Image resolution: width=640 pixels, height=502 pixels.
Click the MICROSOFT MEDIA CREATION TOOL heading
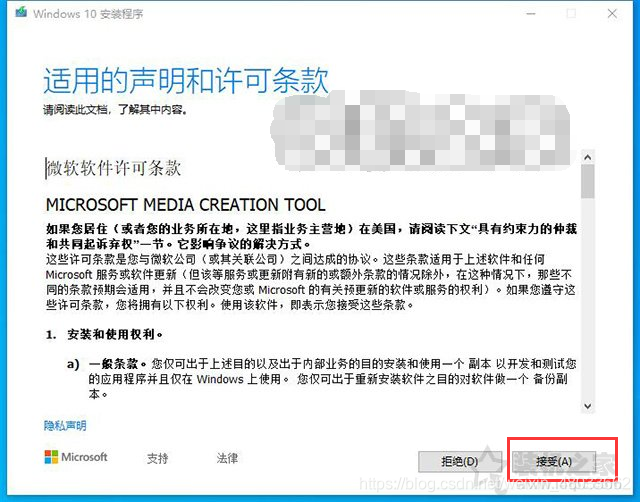(186, 205)
